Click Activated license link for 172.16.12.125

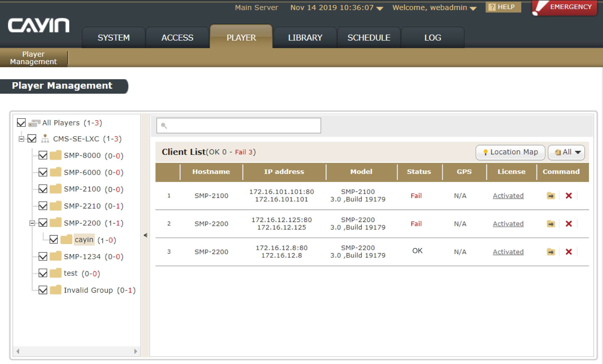(508, 224)
